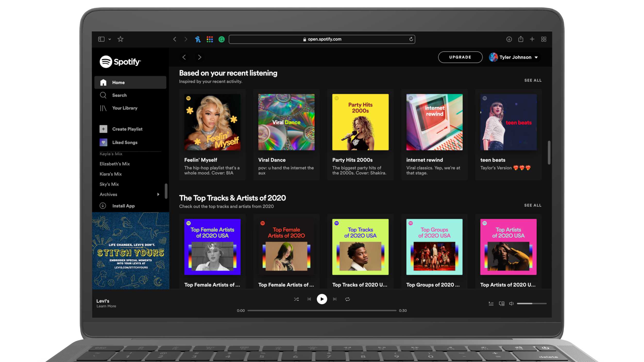Toggle shuffle playback
The height and width of the screenshot is (362, 644).
point(296,299)
